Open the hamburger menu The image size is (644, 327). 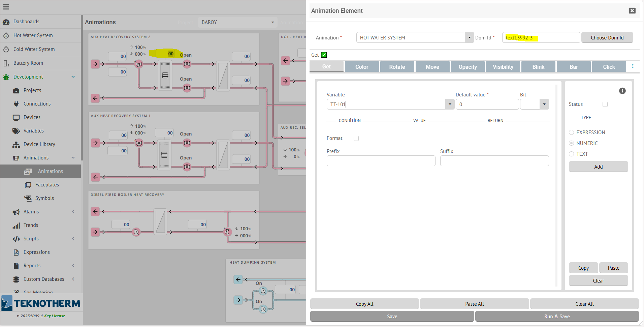pyautogui.click(x=6, y=7)
